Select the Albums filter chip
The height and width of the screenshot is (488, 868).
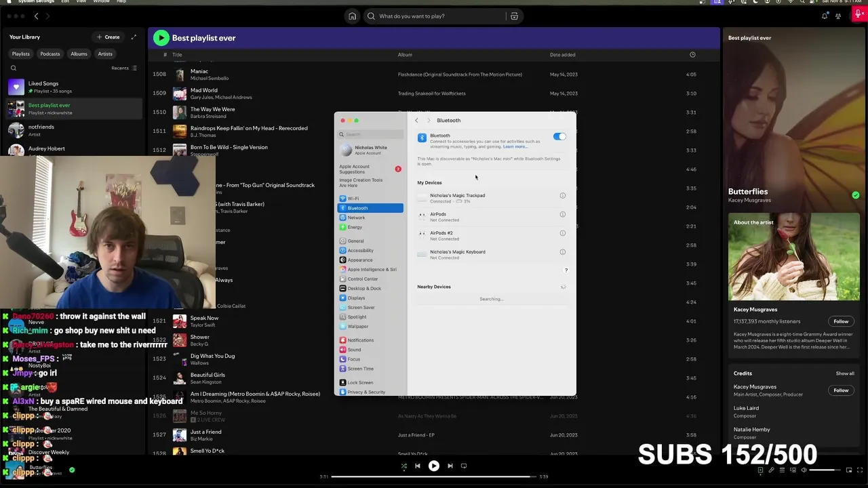tap(79, 54)
